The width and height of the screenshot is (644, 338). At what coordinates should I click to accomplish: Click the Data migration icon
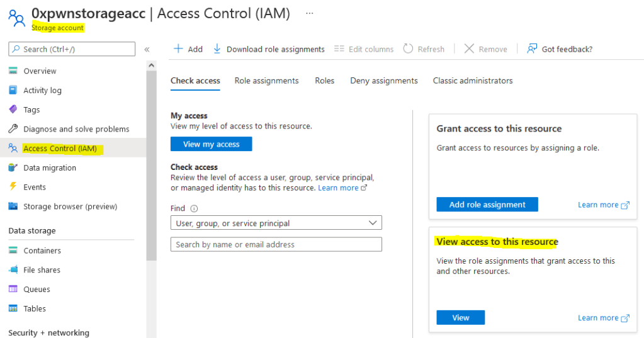13,168
